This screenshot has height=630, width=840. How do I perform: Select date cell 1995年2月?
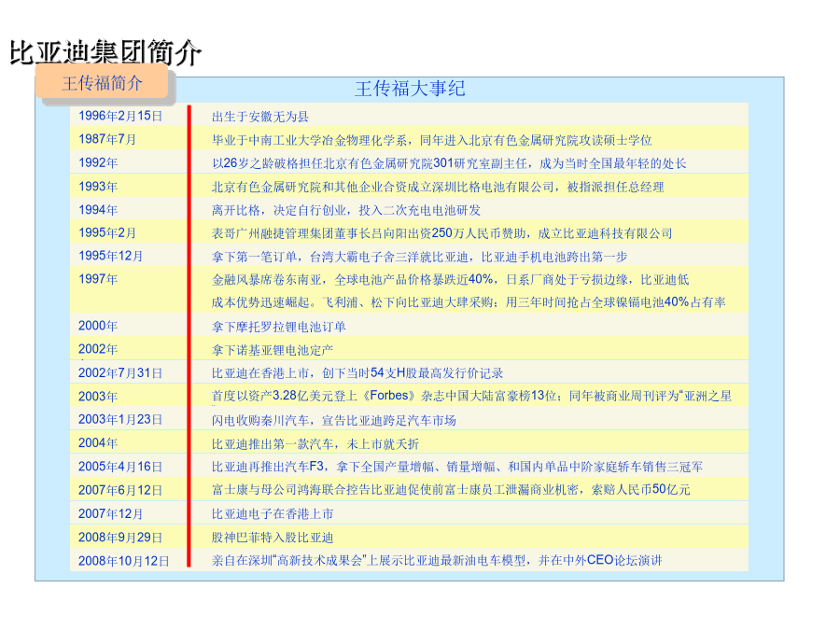coord(107,232)
